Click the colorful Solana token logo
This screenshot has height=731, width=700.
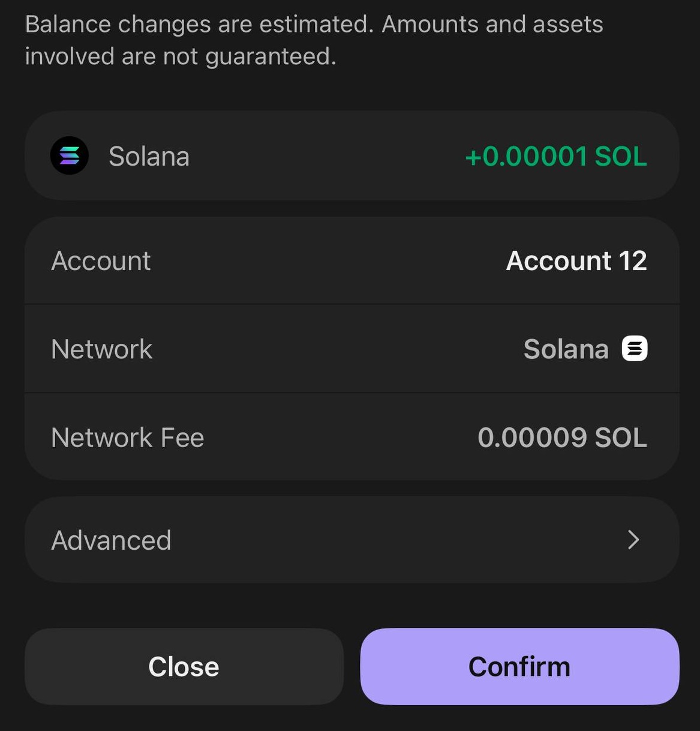point(70,155)
